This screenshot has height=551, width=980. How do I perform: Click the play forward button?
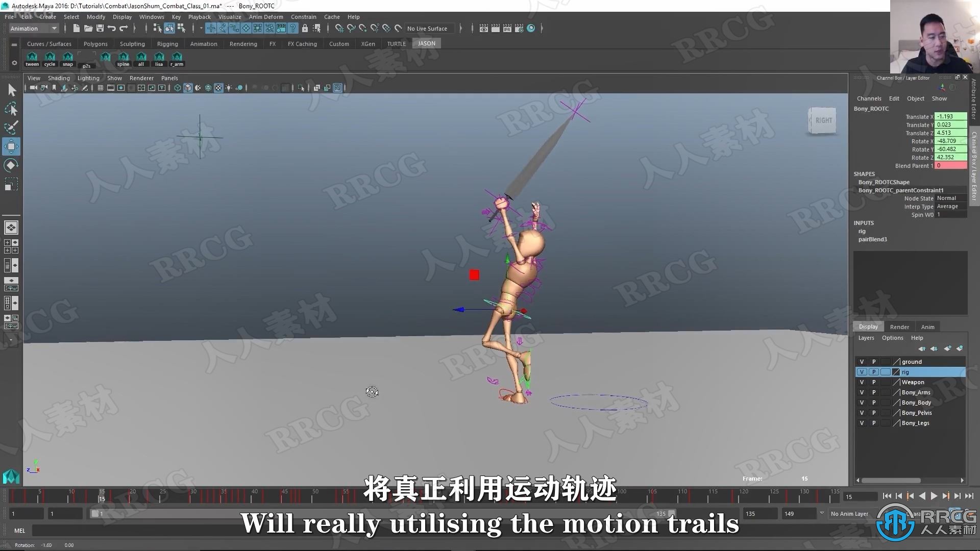click(x=932, y=496)
